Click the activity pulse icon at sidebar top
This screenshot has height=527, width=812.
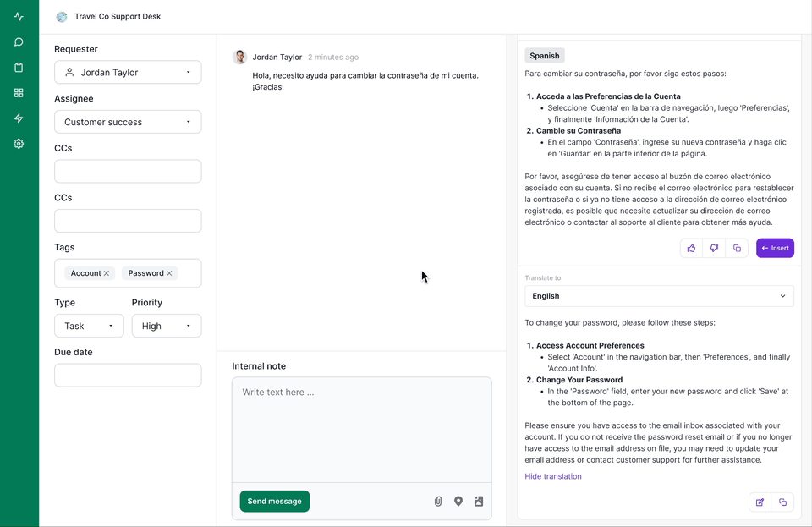pos(18,15)
